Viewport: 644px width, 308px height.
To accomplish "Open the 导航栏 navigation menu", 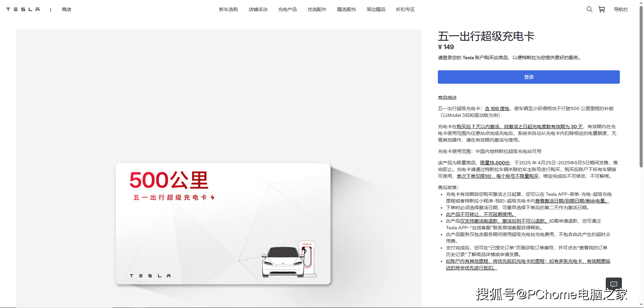I will (x=621, y=9).
